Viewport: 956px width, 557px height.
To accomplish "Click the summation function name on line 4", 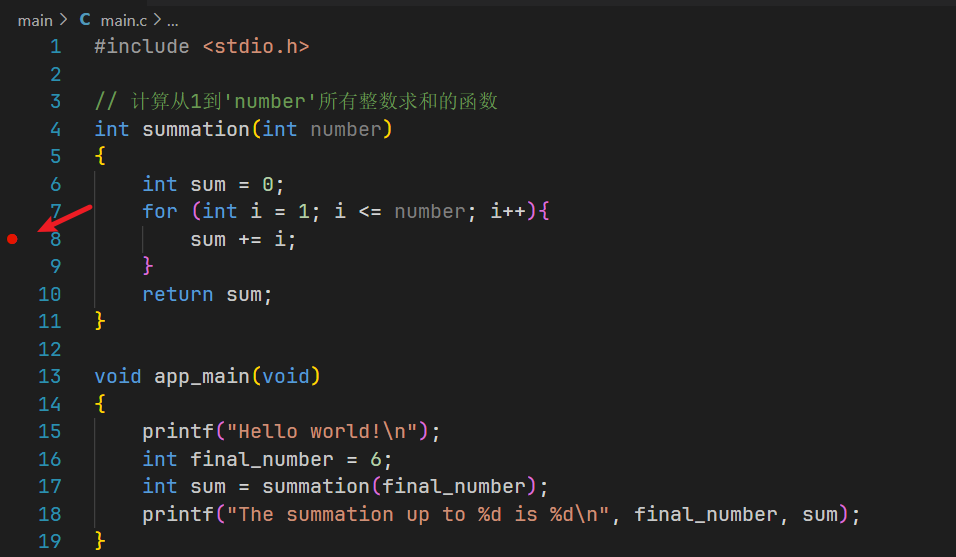I will click(x=195, y=129).
